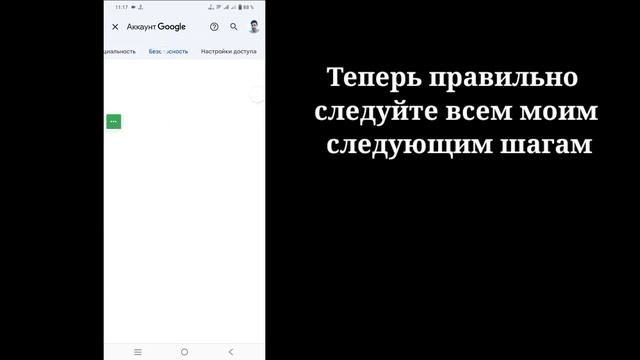Image resolution: width=640 pixels, height=360 pixels.
Task: Select the partially visible Конфиденциальность tab
Action: point(120,51)
